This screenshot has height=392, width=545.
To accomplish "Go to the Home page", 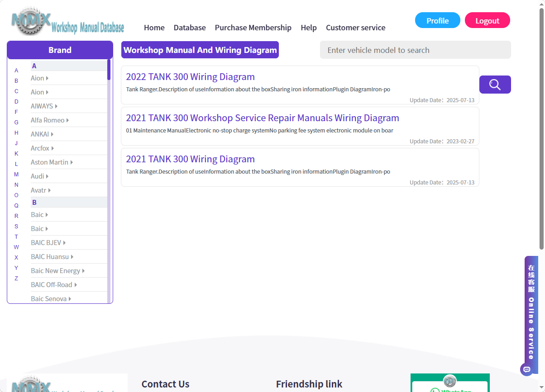I will [x=154, y=28].
